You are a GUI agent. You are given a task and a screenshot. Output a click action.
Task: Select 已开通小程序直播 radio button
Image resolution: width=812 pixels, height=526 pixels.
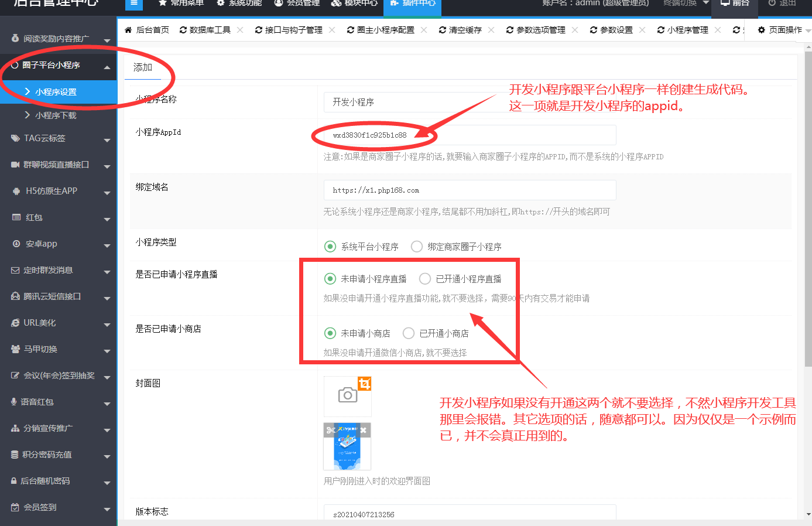[x=425, y=279]
